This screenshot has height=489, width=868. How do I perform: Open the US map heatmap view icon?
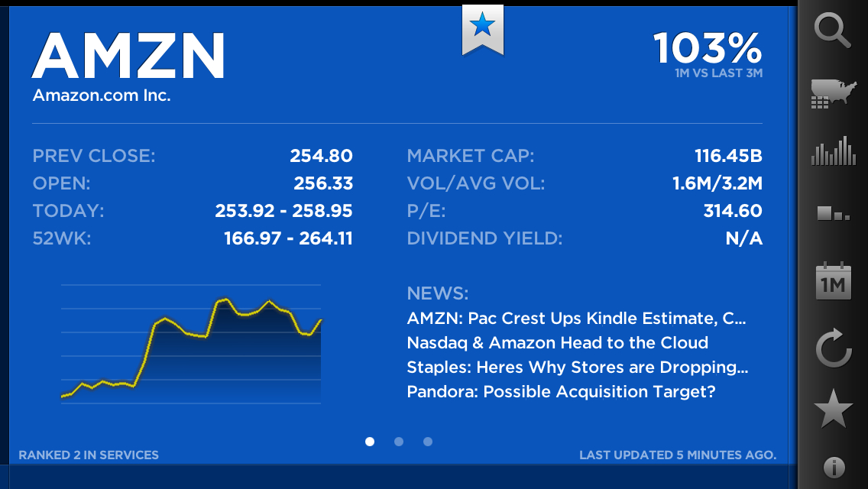click(833, 94)
